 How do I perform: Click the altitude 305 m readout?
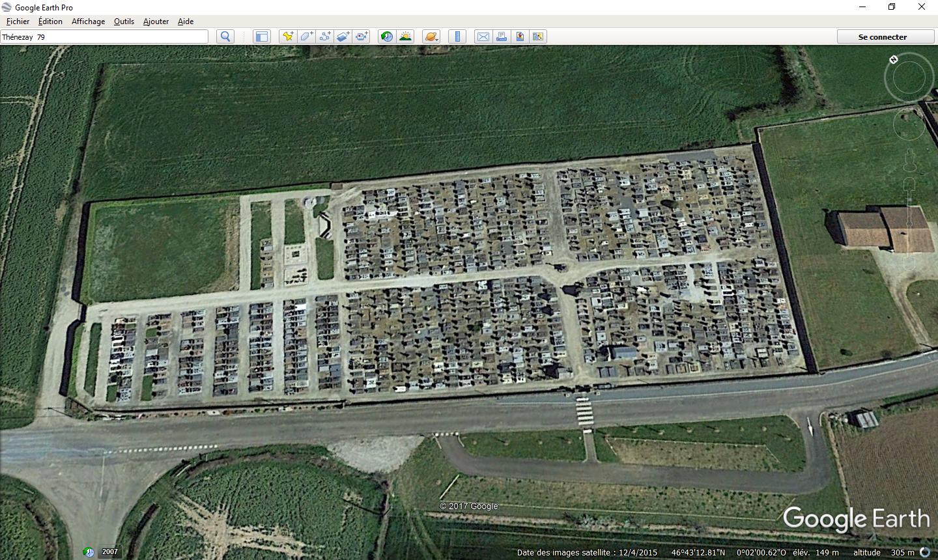884,553
